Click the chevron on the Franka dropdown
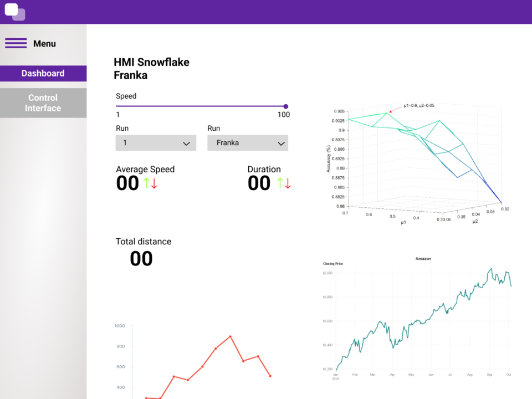The height and width of the screenshot is (399, 532). point(281,144)
